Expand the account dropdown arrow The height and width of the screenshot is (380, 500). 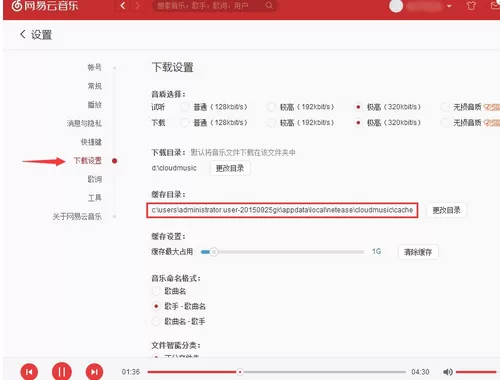point(449,6)
